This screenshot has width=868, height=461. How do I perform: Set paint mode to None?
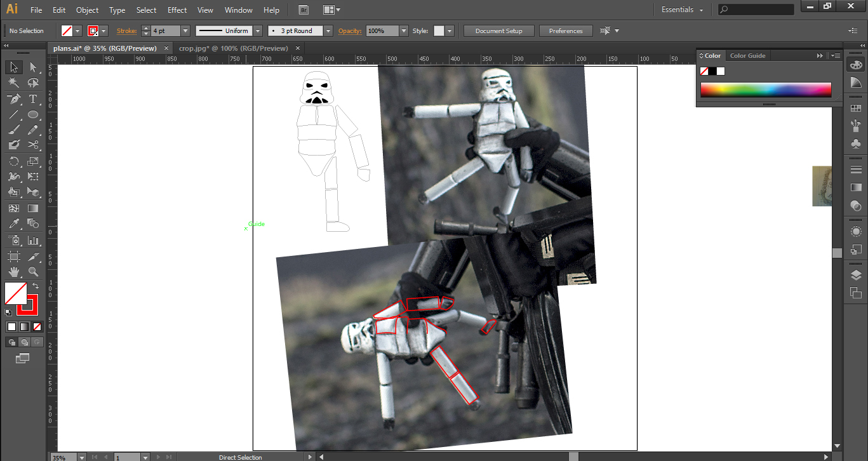coord(37,326)
